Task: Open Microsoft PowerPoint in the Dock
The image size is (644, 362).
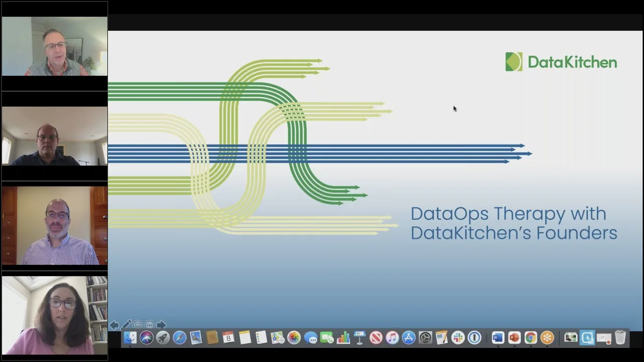Action: pos(514,338)
